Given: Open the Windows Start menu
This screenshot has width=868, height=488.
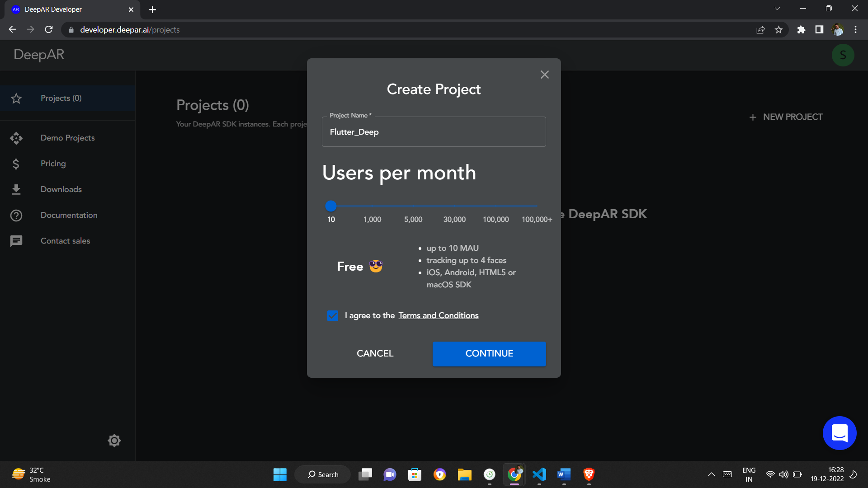Looking at the screenshot, I should pyautogui.click(x=280, y=474).
